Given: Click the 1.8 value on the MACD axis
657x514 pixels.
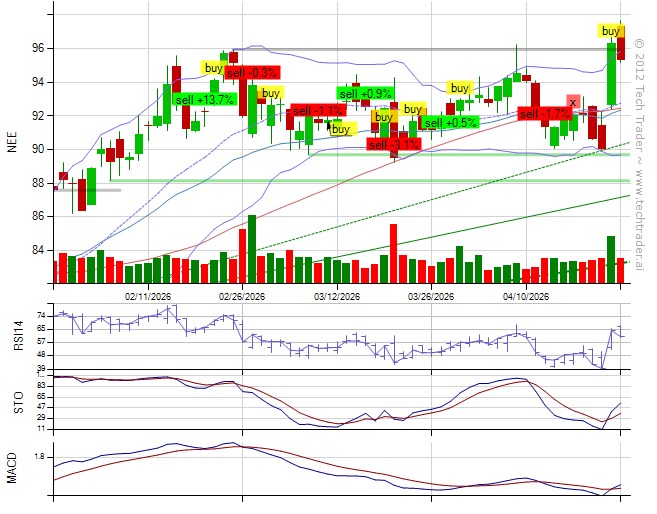Looking at the screenshot, I should (38, 456).
